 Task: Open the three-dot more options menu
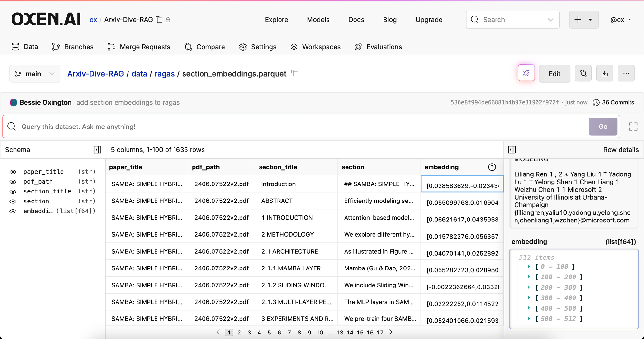coord(626,73)
